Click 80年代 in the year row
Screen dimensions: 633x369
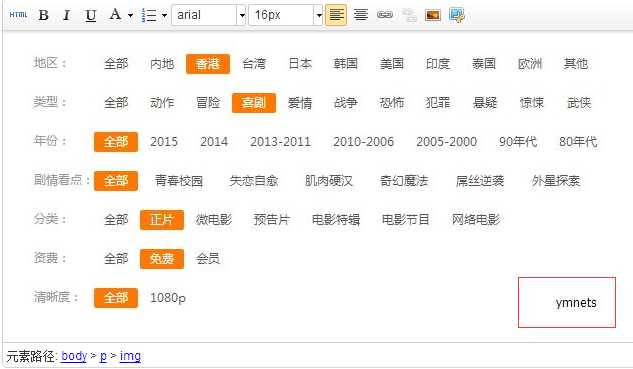578,142
